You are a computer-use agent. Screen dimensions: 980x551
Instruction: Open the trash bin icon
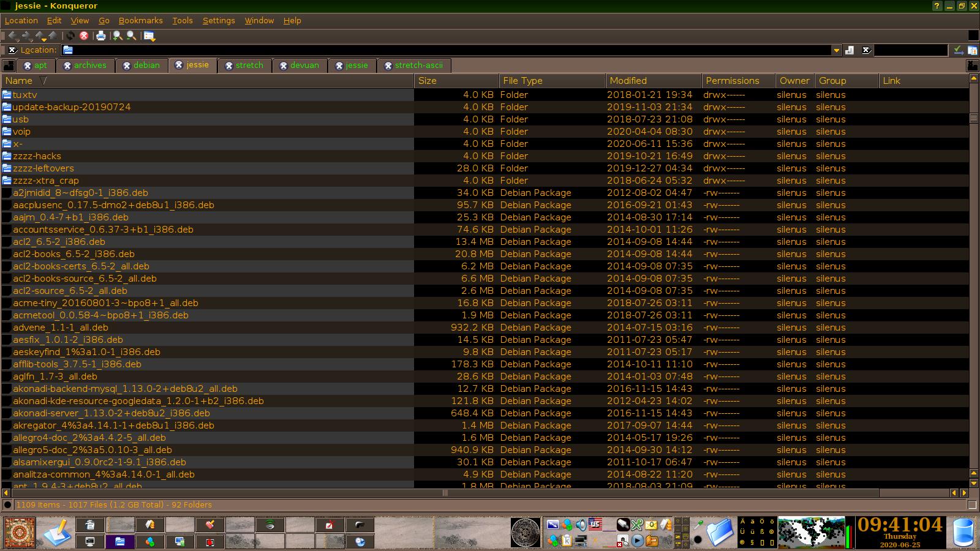click(963, 532)
